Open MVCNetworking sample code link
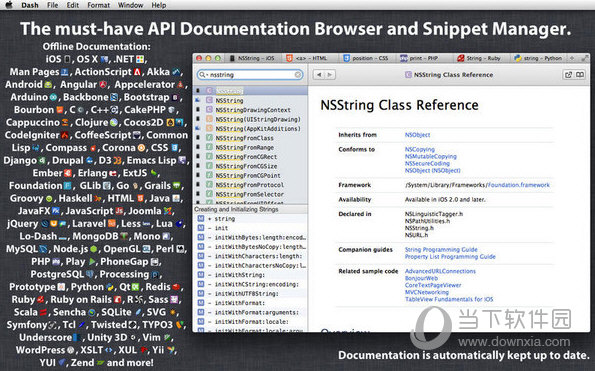Viewport: 595px width, 371px height. point(427,292)
